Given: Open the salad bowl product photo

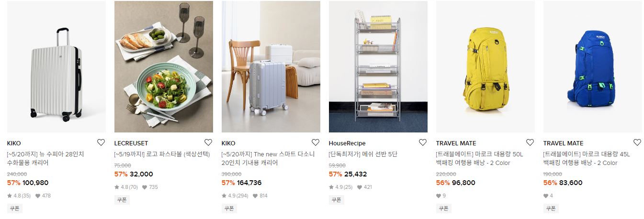Looking at the screenshot, I should tap(164, 66).
